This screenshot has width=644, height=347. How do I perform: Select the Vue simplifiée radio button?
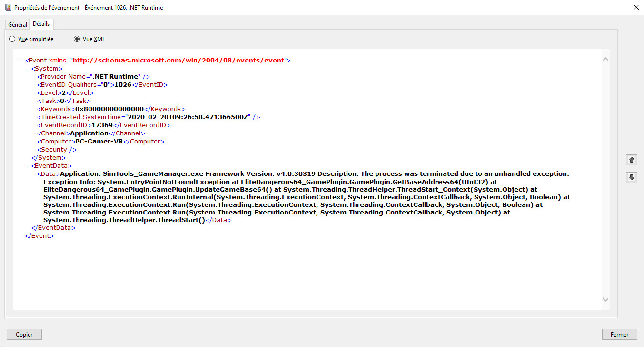point(12,39)
